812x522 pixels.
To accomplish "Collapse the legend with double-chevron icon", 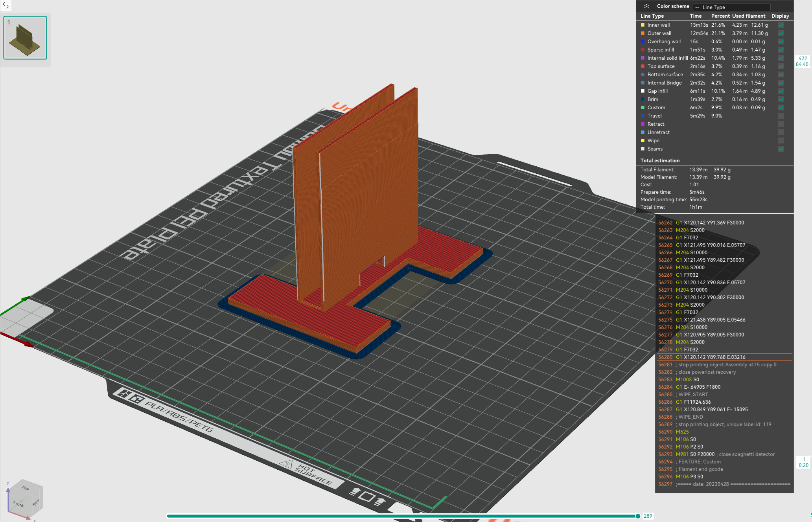I will tap(646, 6).
